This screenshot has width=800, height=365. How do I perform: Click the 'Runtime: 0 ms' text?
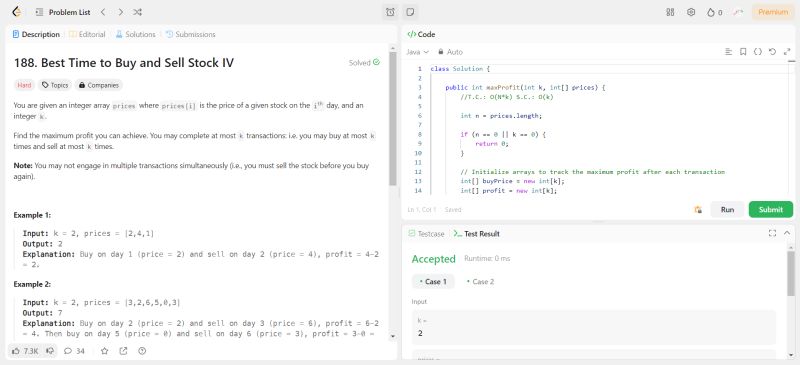pyautogui.click(x=487, y=259)
